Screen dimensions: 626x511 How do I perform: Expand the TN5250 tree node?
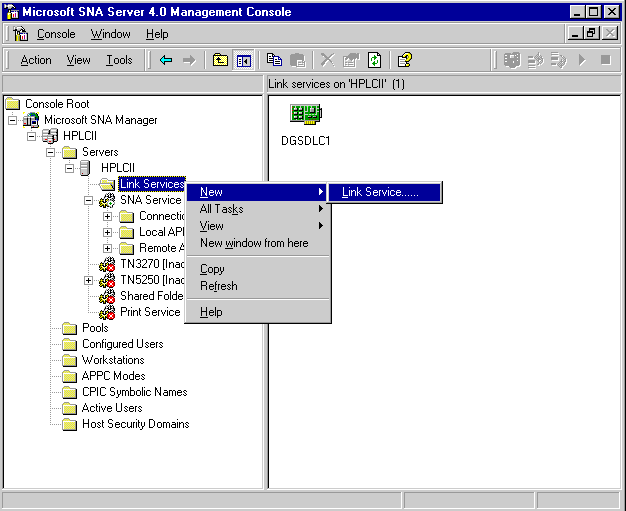(89, 280)
